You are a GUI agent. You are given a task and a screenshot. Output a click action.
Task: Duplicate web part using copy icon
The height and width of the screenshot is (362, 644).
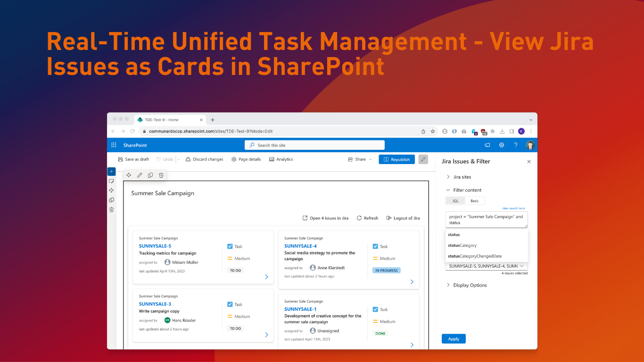coord(150,175)
